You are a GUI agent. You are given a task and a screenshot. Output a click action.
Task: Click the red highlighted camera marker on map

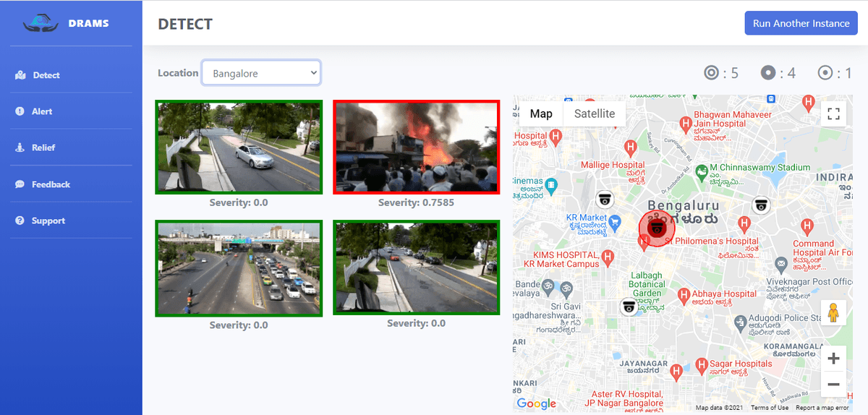tap(657, 228)
